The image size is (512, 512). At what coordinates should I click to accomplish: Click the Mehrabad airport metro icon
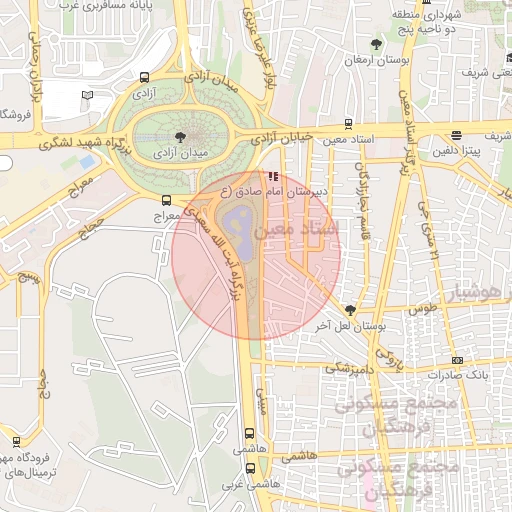[x=16, y=442]
